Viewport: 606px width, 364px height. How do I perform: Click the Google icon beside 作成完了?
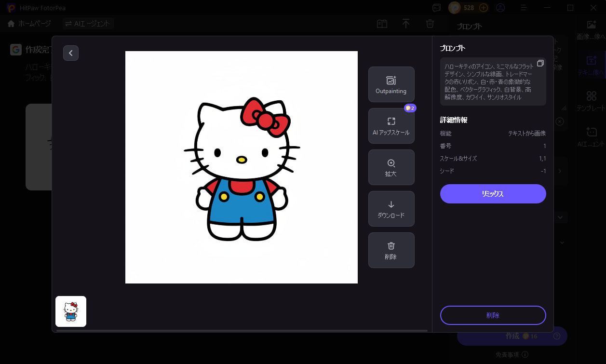tap(16, 49)
